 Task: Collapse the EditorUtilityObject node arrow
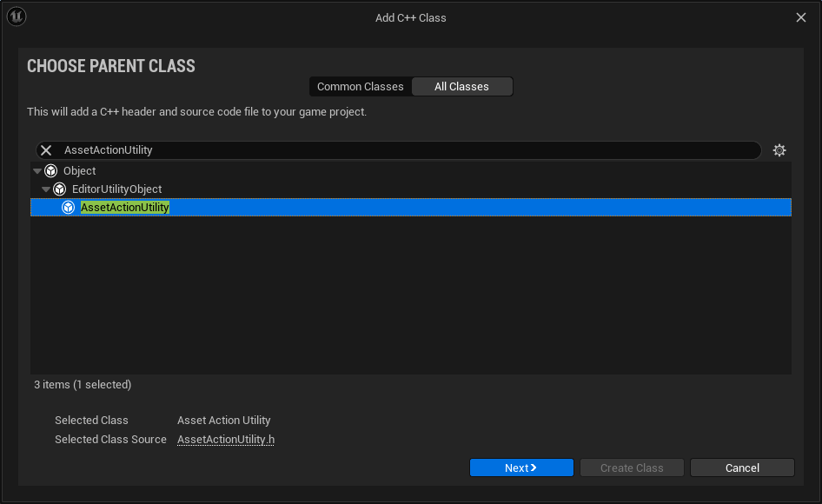coord(46,189)
